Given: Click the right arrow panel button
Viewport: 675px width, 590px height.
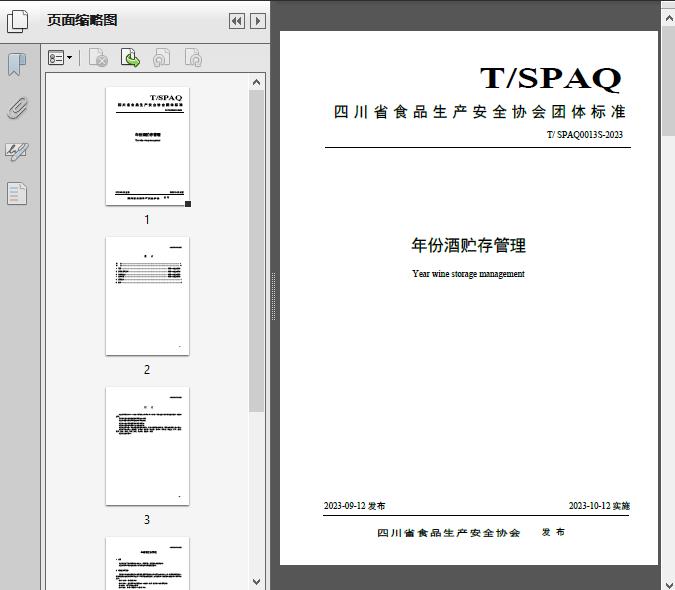Looking at the screenshot, I should coord(258,21).
